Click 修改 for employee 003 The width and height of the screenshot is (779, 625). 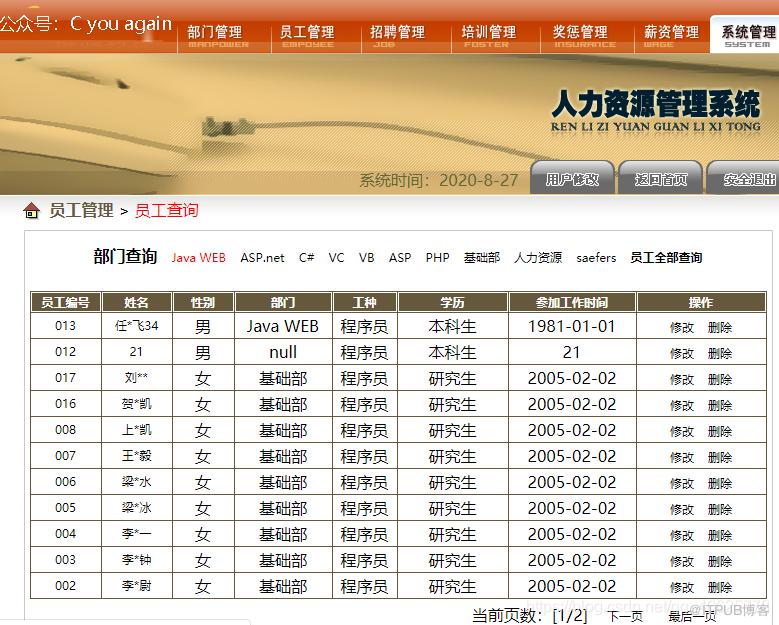point(682,561)
